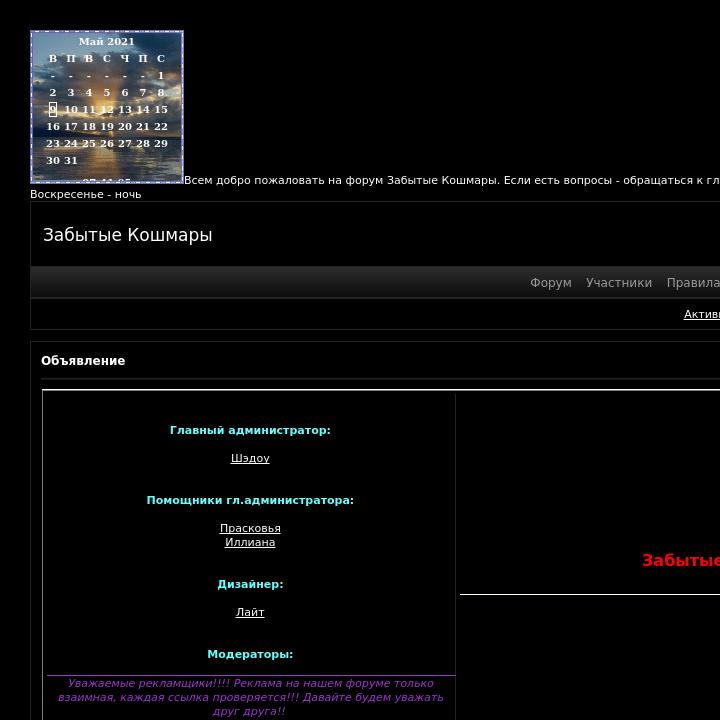Click the purple Уважаемые рекламщики notice
Screen dimensions: 720x720
(x=250, y=698)
